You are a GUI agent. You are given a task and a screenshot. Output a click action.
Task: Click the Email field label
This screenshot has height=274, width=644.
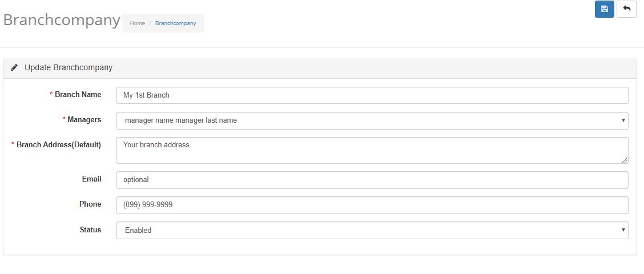click(91, 179)
